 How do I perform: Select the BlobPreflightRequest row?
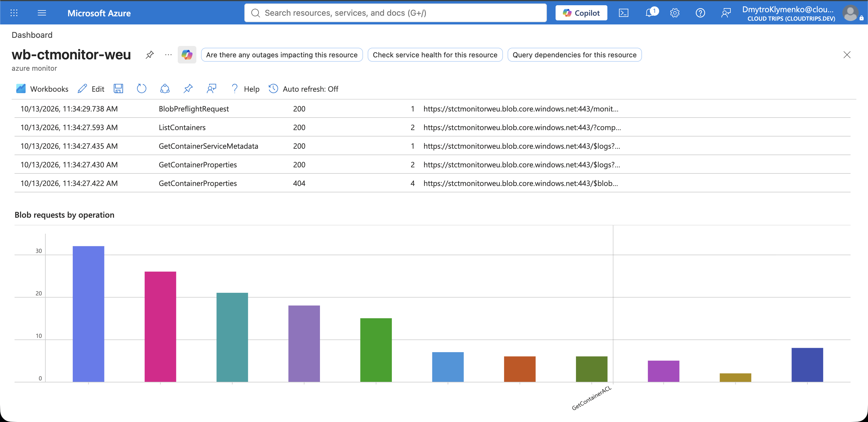click(x=432, y=109)
